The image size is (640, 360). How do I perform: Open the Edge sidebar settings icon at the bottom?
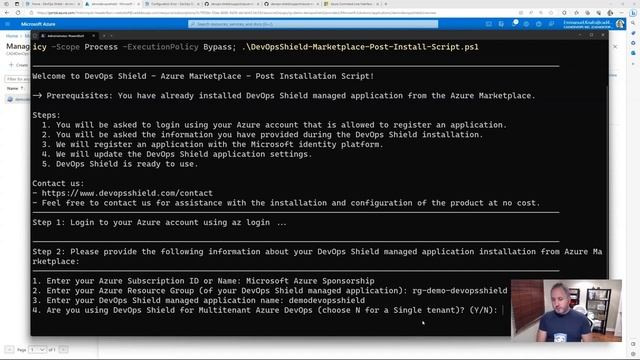pos(633,354)
